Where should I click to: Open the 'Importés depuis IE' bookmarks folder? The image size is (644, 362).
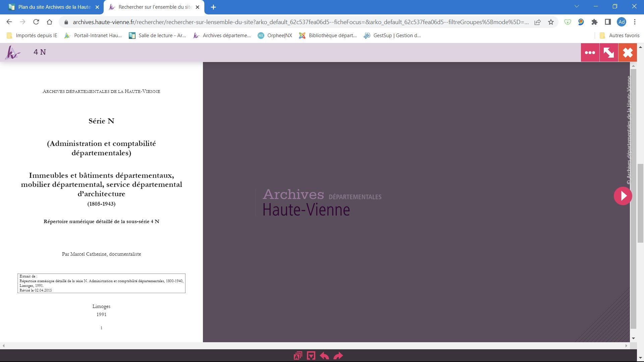(x=32, y=36)
